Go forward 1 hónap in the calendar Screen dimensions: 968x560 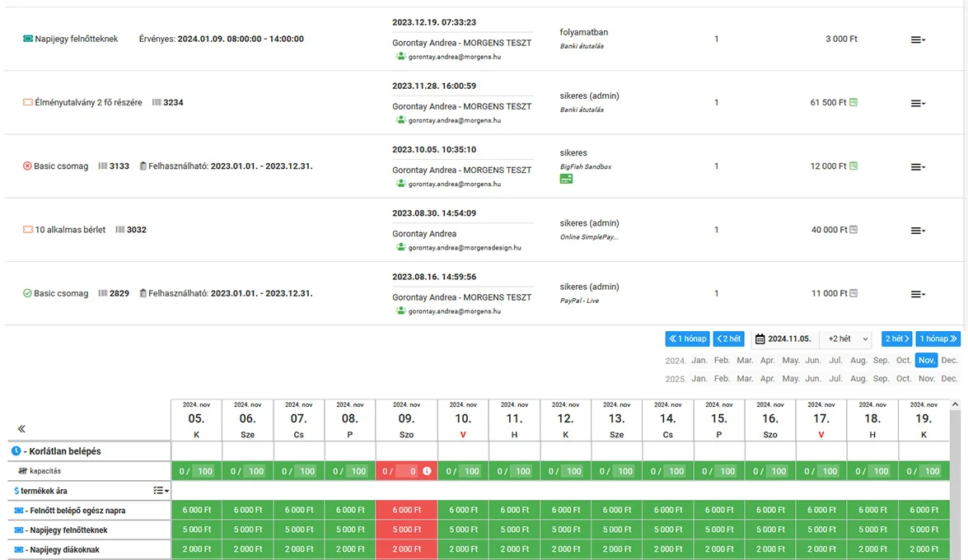(x=938, y=338)
